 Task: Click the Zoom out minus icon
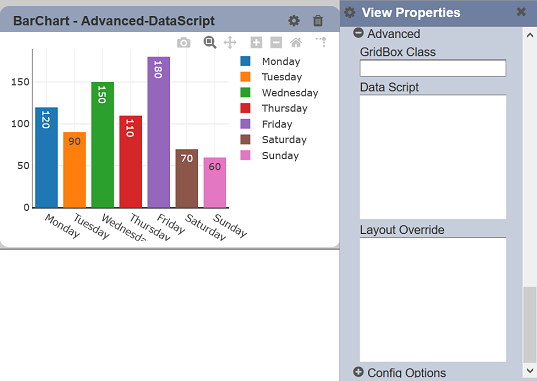(276, 42)
